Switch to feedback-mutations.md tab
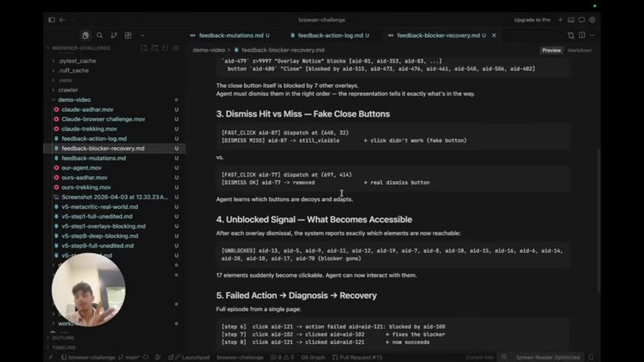 [x=229, y=36]
